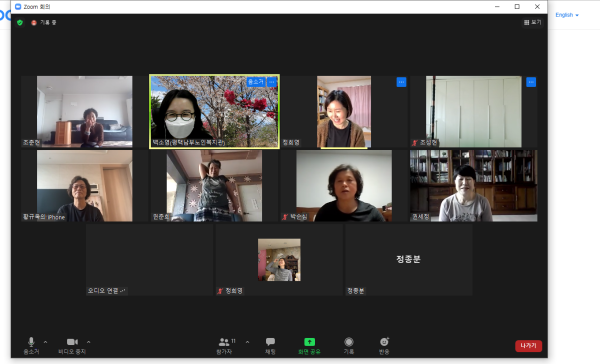Open the reactions smiley icon
Viewport: 600px width, 364px height.
click(384, 341)
